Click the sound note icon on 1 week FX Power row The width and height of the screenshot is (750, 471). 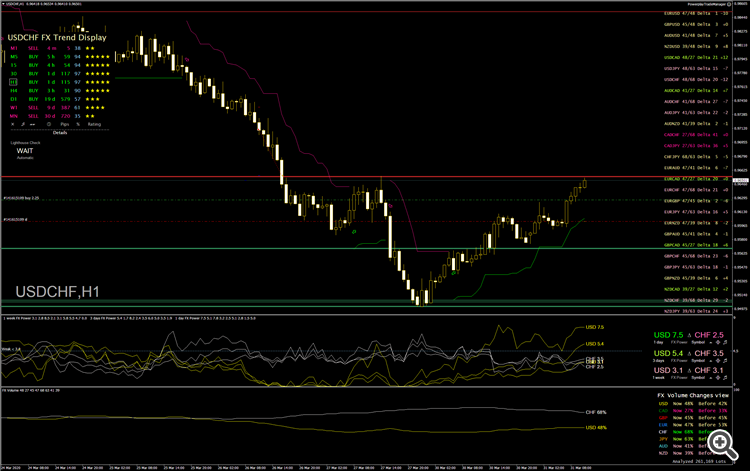pos(725,378)
